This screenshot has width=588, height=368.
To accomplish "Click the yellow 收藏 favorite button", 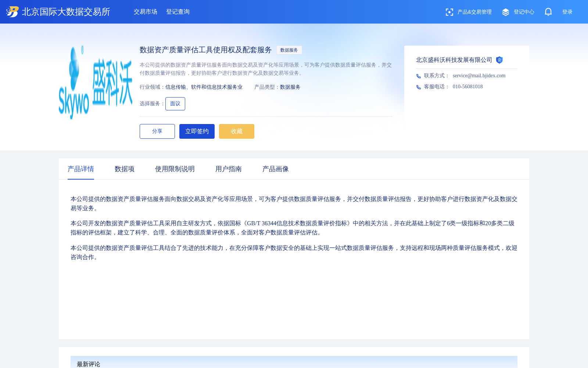I will (237, 131).
